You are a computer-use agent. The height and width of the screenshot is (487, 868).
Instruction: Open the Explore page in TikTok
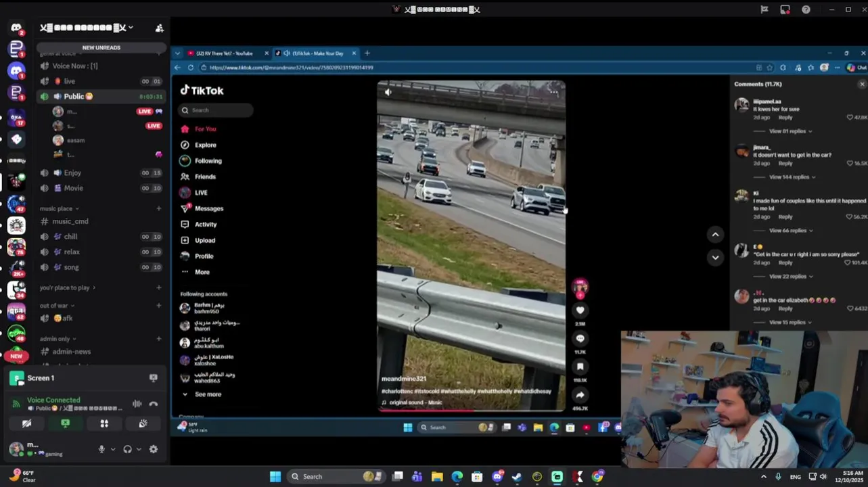(198, 145)
